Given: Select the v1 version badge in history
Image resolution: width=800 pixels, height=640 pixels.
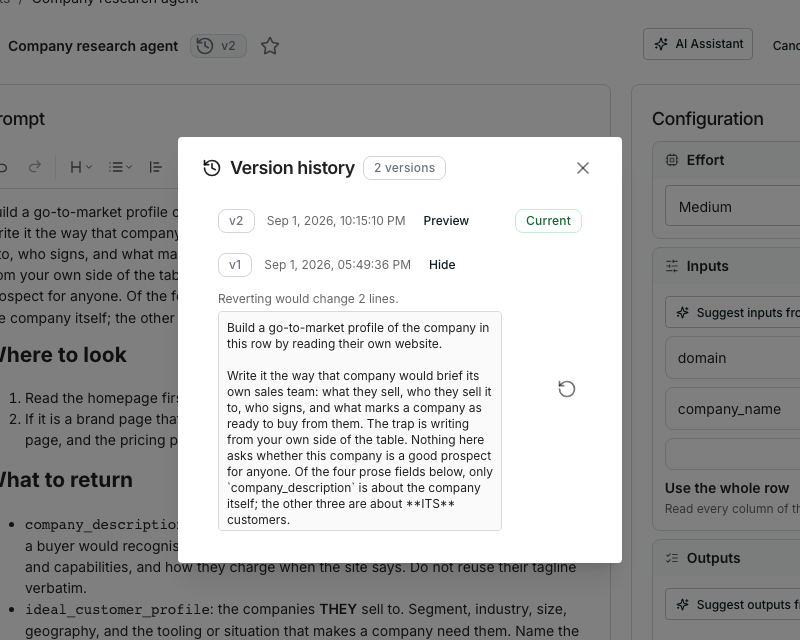Looking at the screenshot, I should [x=235, y=265].
